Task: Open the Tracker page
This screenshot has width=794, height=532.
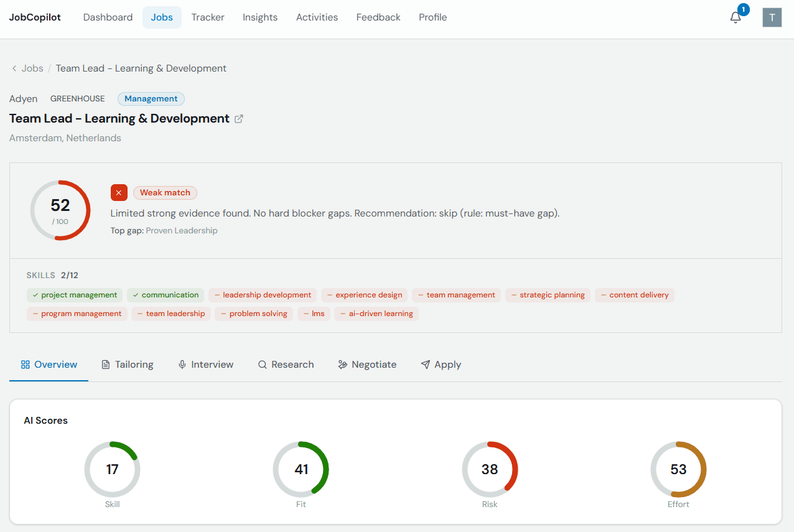Action: [208, 17]
